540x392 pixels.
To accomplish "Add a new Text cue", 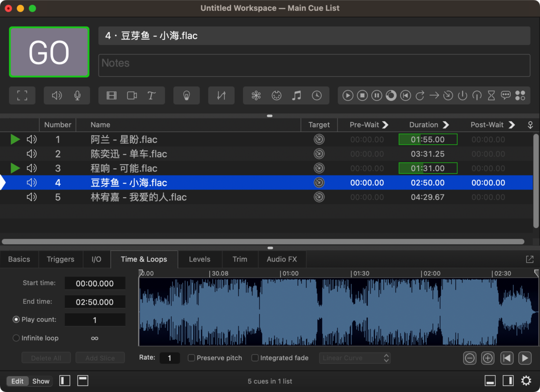I will 152,95.
